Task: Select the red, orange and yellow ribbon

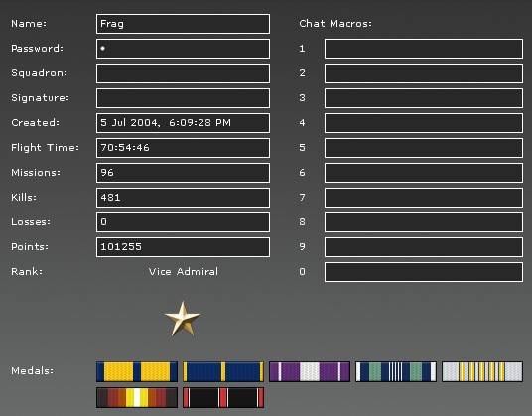Action: [137, 397]
